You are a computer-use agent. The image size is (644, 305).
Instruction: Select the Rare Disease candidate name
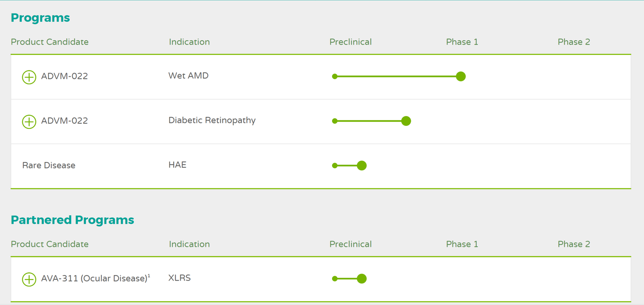[x=49, y=165]
